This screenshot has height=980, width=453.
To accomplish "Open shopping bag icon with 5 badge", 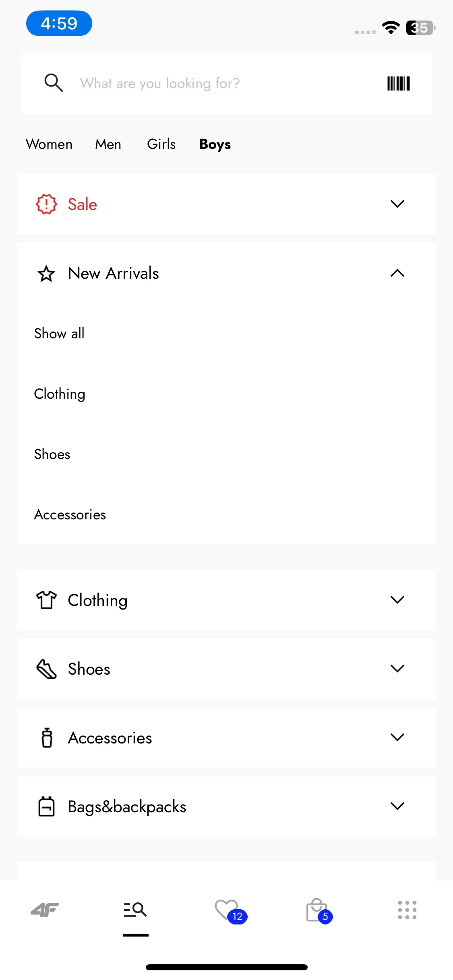I will 319,911.
